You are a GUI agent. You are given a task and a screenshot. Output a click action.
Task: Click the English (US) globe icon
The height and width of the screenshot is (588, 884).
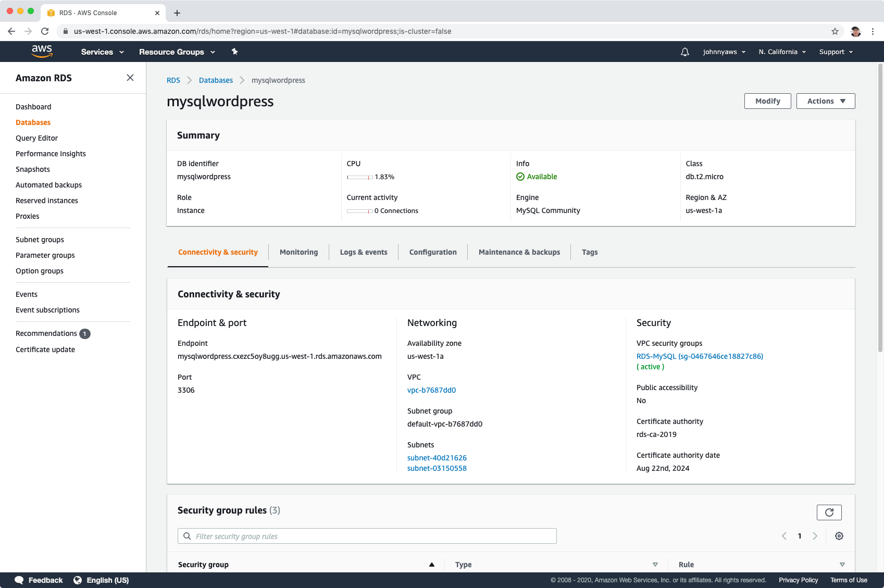pos(78,580)
